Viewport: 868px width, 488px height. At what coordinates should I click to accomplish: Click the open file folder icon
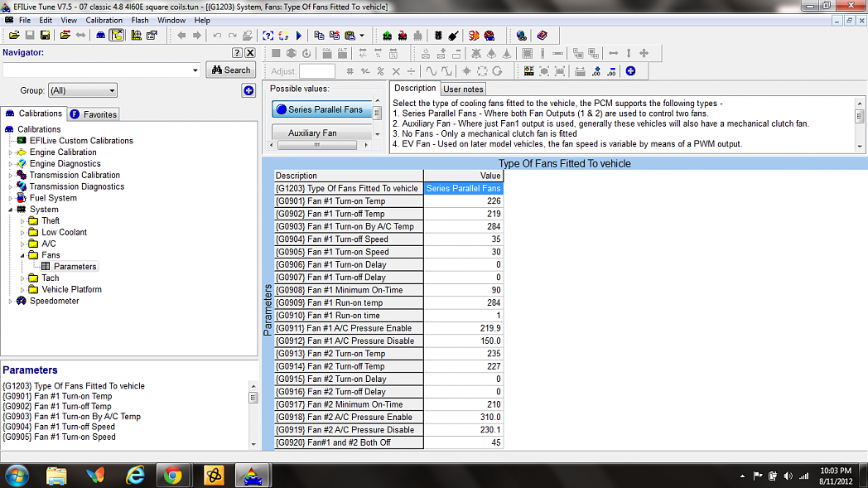click(14, 36)
